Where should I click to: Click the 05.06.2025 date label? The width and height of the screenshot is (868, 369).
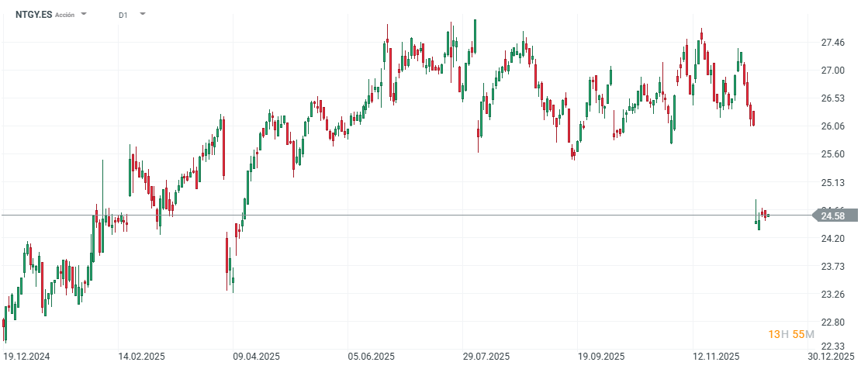(372, 357)
